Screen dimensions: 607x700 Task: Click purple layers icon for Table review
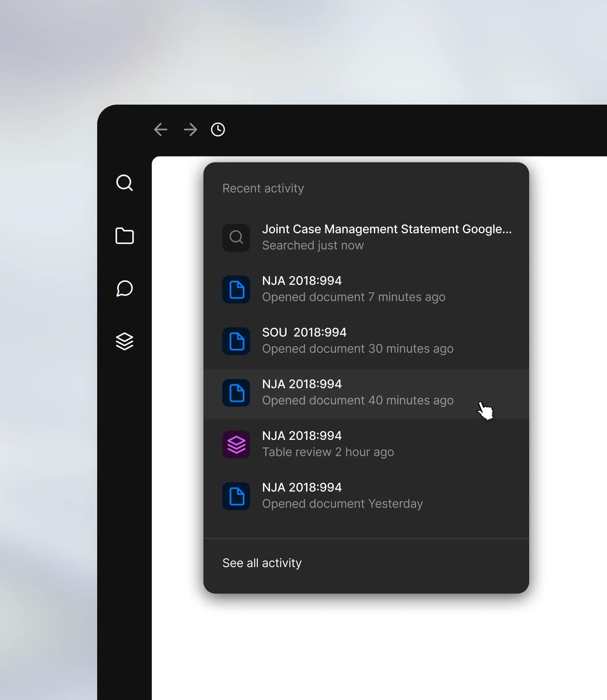pos(236,444)
